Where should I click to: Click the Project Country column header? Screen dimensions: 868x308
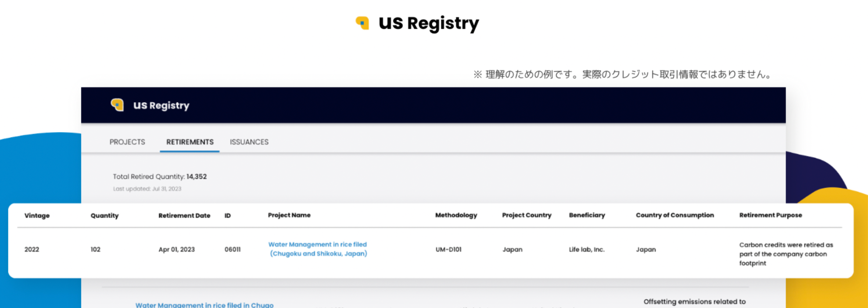[527, 215]
